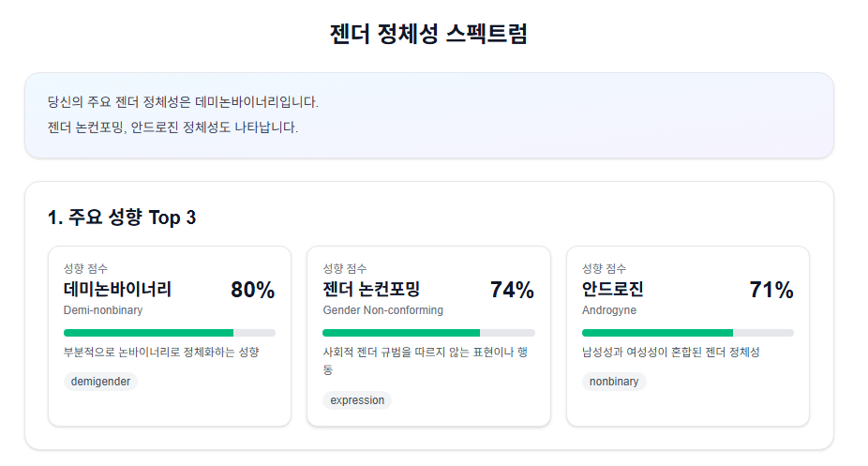Select the 젠더 논컨포밍 card title
868x466 pixels.
point(371,290)
